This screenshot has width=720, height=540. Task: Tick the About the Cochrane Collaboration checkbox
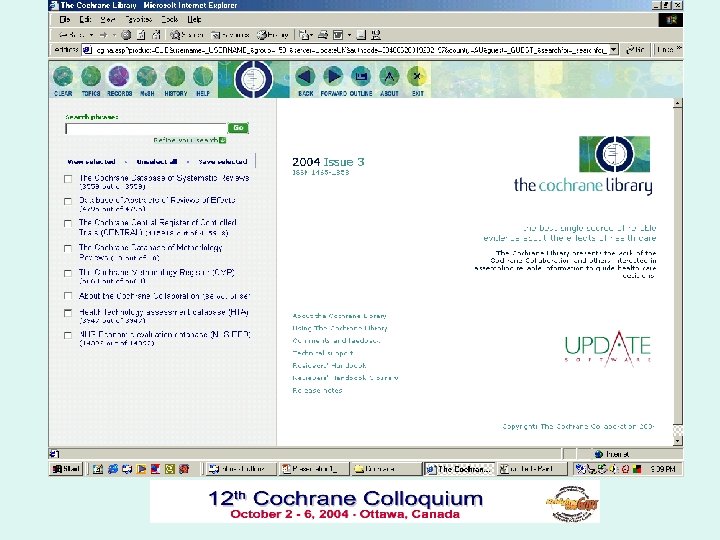tap(68, 296)
